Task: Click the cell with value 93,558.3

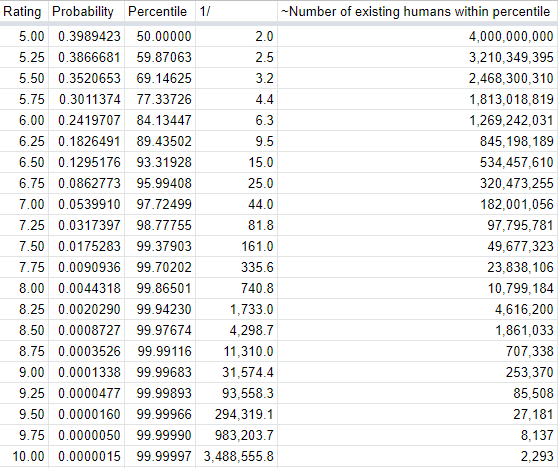Action: [236, 393]
